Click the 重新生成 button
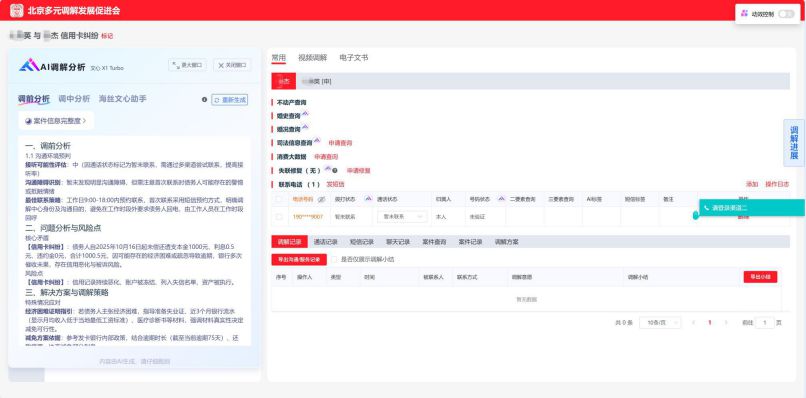The height and width of the screenshot is (398, 806). [x=230, y=100]
